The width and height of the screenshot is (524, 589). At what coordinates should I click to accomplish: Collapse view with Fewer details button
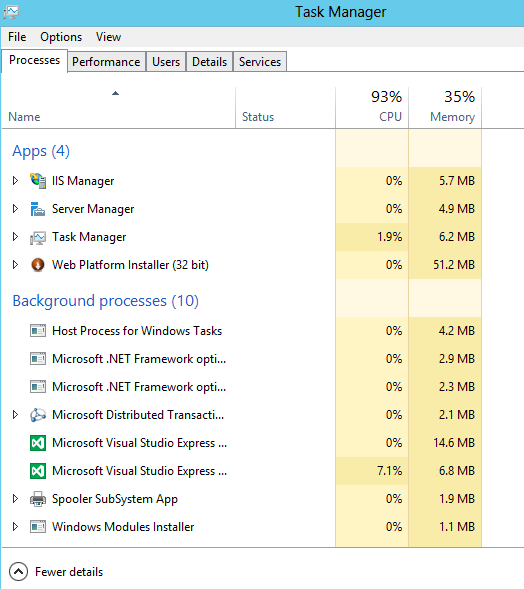56,572
